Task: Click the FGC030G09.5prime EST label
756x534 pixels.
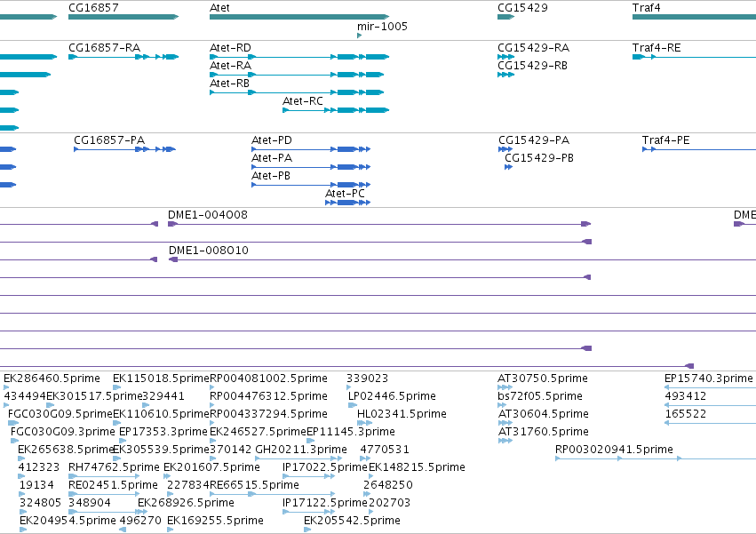Action: (60, 414)
